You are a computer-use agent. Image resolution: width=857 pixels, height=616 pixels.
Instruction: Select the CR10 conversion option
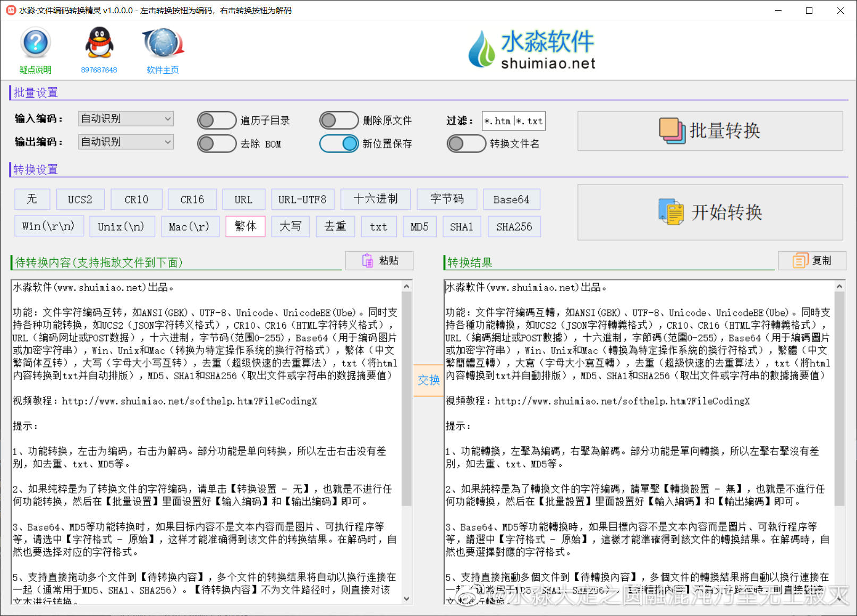[x=137, y=199]
